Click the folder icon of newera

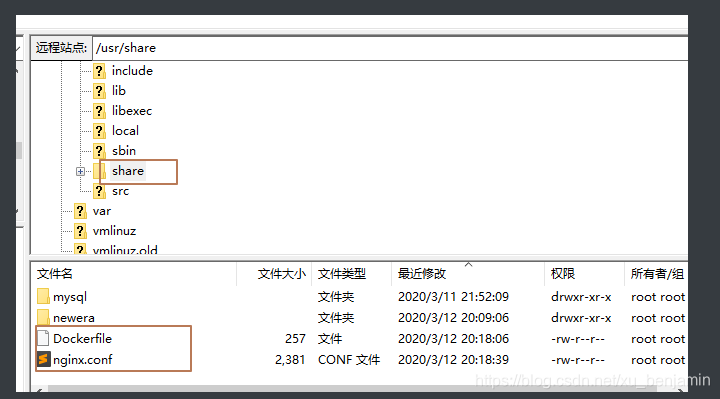[43, 317]
